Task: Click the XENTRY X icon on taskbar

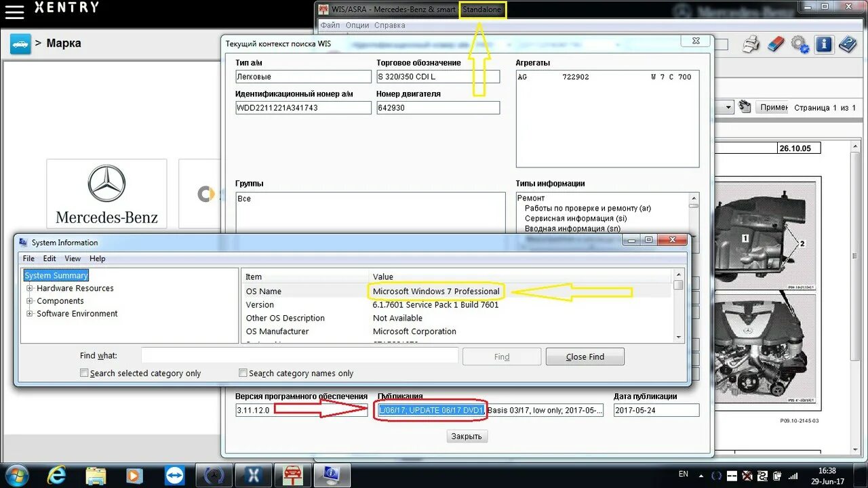Action: coord(254,476)
